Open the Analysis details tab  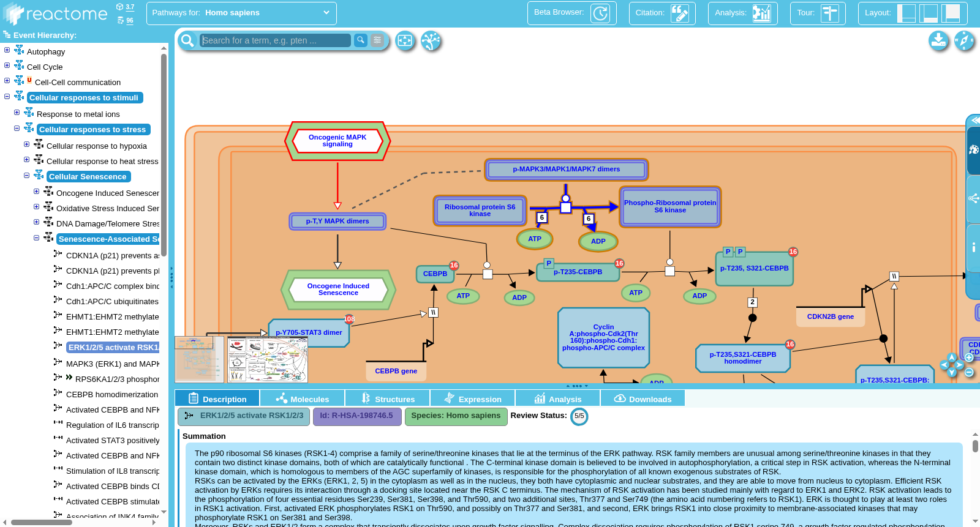point(557,398)
